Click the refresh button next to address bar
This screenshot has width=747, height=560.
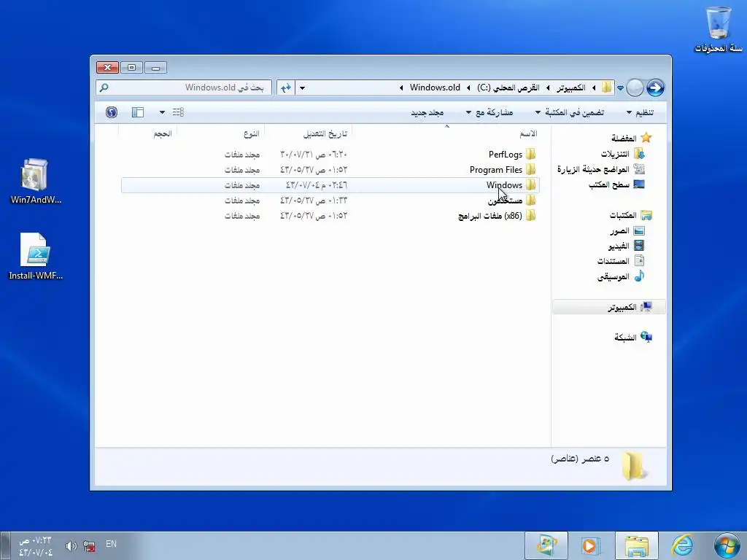286,87
